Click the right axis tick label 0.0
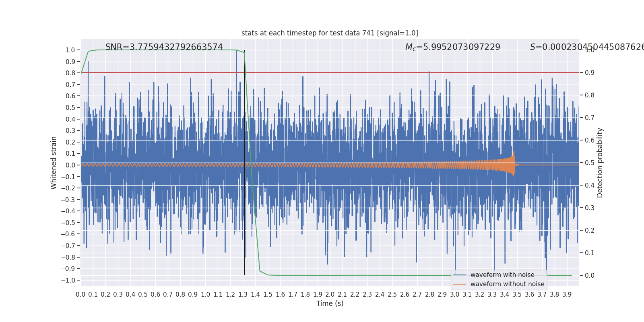The width and height of the screenshot is (644, 322). point(590,276)
